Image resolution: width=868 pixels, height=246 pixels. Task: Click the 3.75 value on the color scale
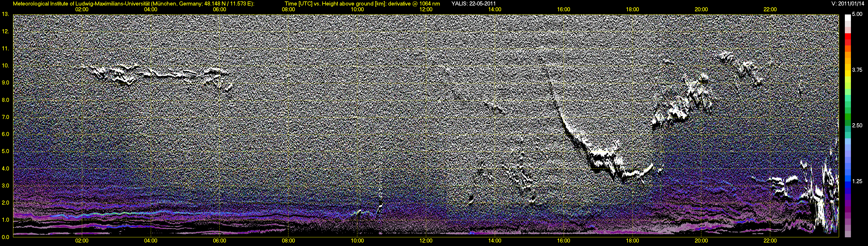857,70
